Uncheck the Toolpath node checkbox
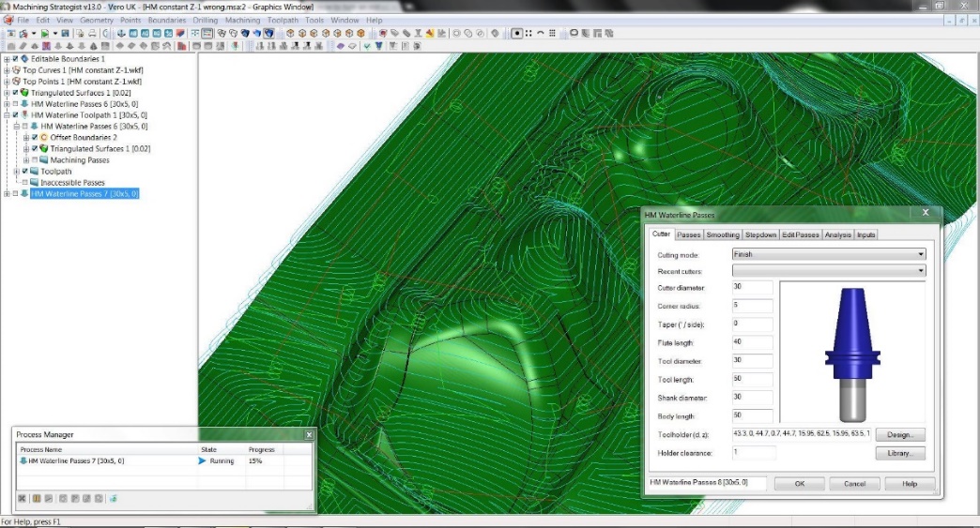This screenshot has width=980, height=528. coord(25,171)
